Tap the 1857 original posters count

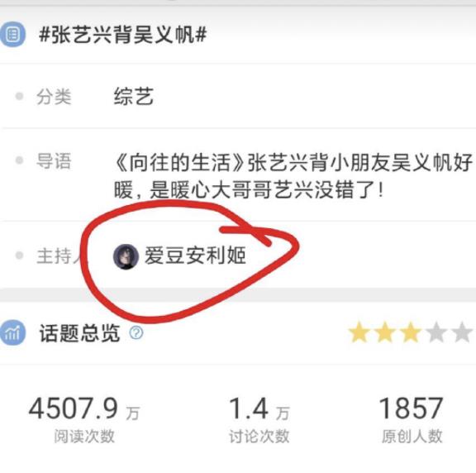point(412,408)
